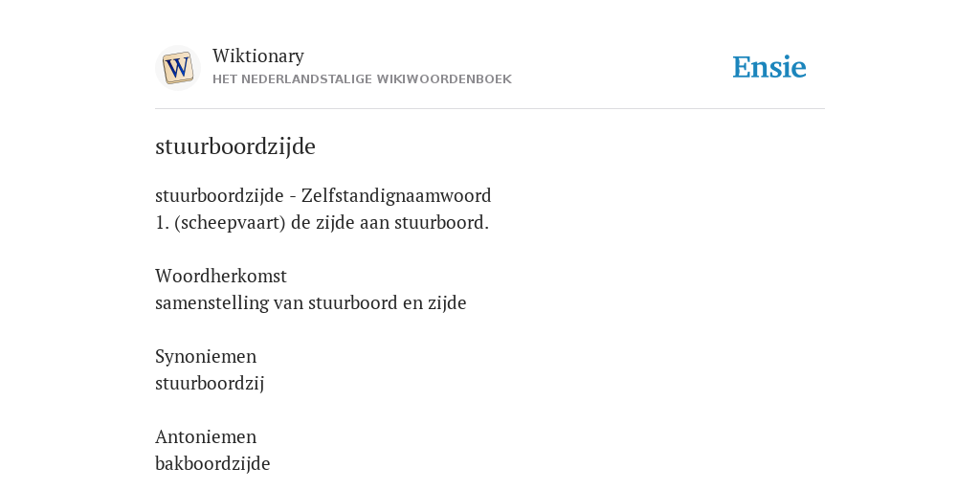The width and height of the screenshot is (980, 490).
Task: Click the large stuurboordzijde heading
Action: (235, 146)
